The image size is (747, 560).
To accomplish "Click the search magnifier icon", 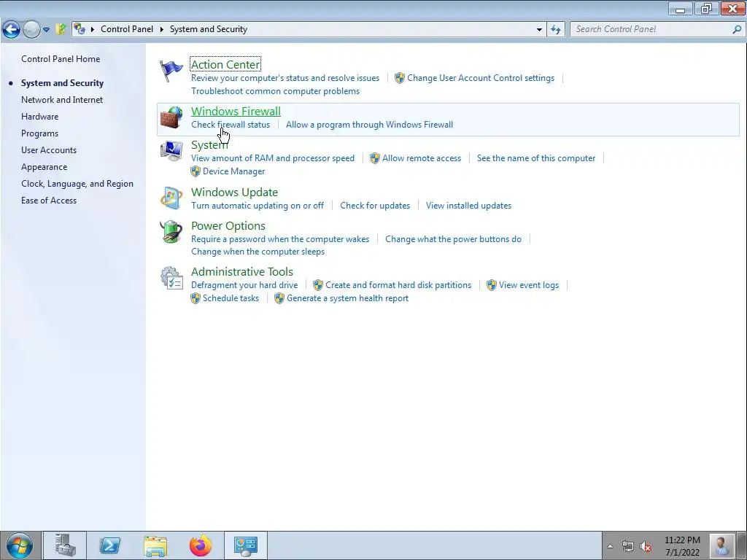I will pyautogui.click(x=737, y=29).
